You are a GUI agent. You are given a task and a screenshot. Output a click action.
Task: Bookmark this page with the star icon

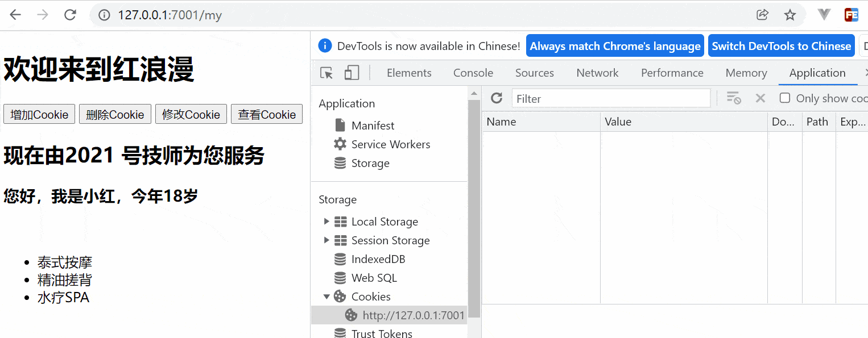pyautogui.click(x=790, y=15)
